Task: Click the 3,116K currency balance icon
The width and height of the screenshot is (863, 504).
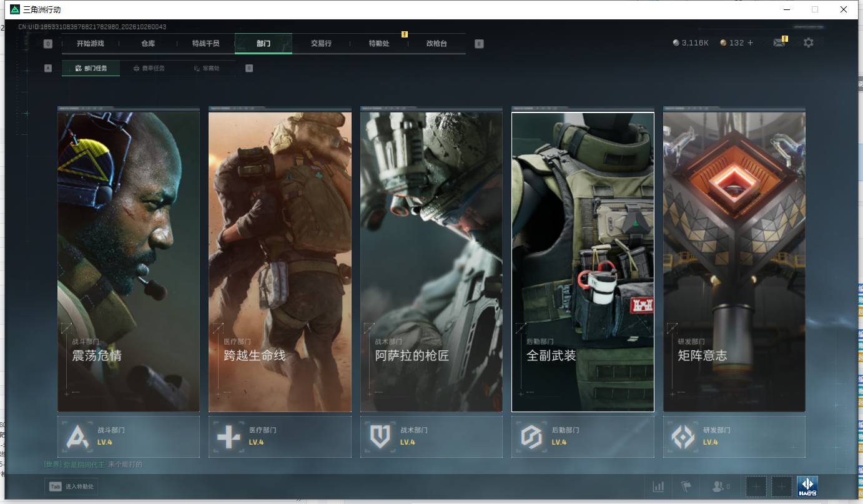Action: click(676, 42)
